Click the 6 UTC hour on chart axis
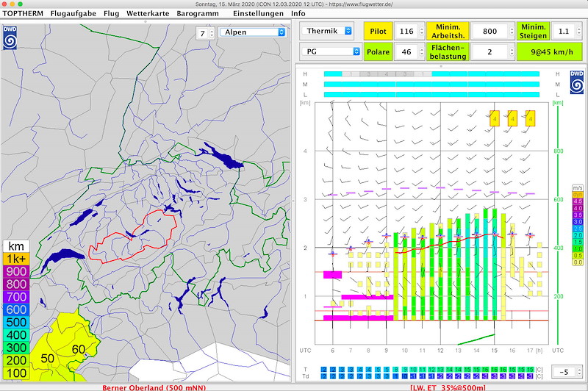Screen dimensions: 588x391 333,351
